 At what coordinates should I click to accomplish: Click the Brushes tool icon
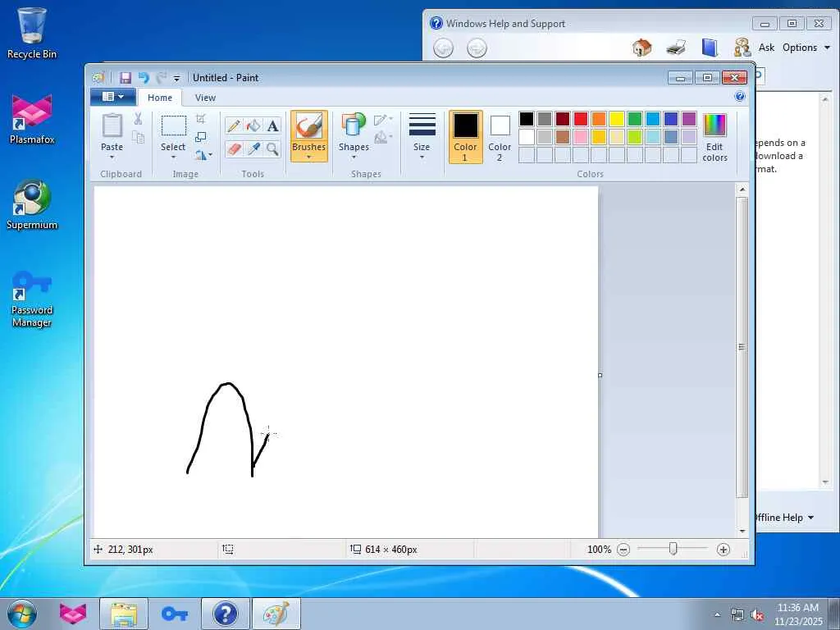309,126
